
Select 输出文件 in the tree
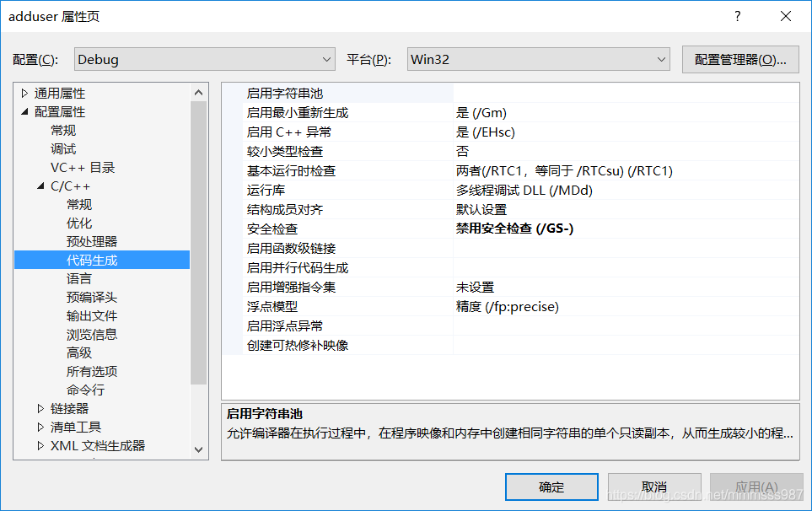(92, 316)
